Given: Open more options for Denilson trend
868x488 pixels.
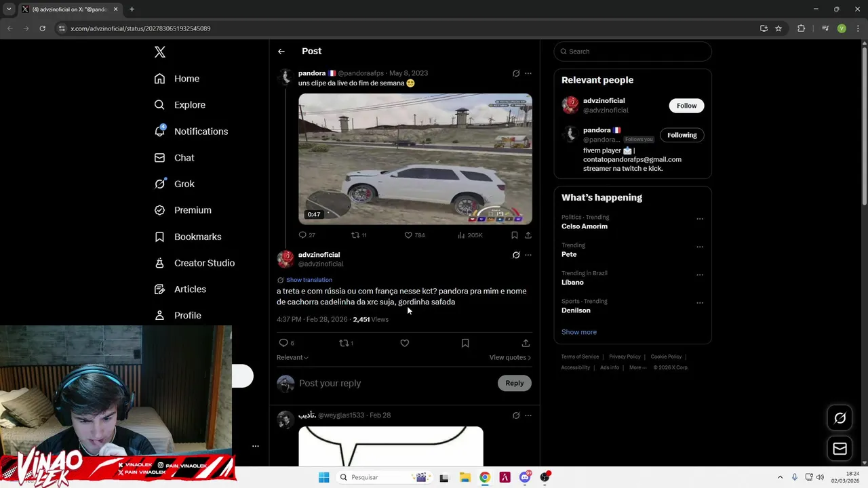Looking at the screenshot, I should point(700,303).
